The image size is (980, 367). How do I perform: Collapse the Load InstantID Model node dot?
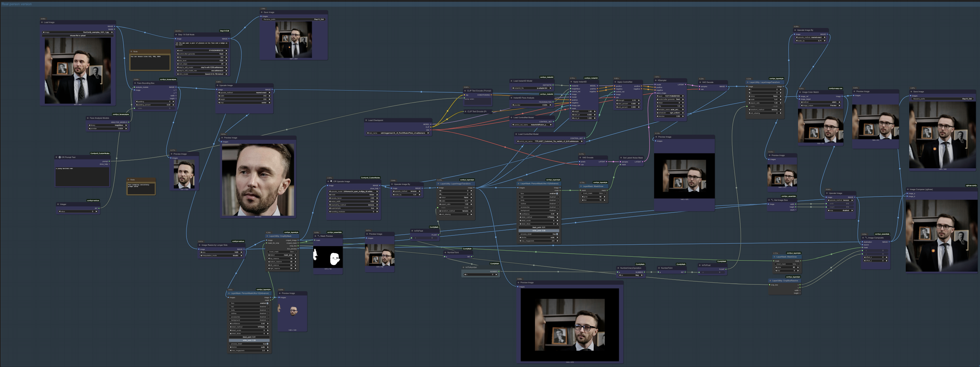tap(511, 81)
